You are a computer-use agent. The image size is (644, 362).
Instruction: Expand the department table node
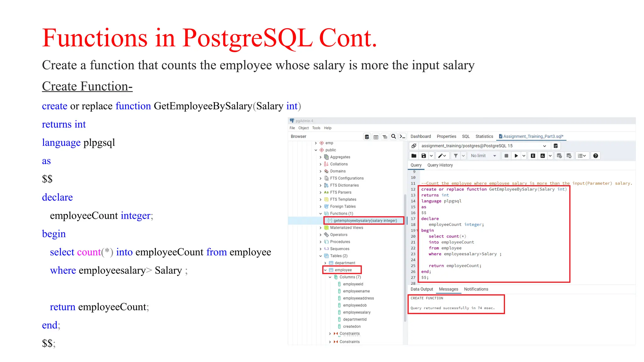(x=325, y=263)
